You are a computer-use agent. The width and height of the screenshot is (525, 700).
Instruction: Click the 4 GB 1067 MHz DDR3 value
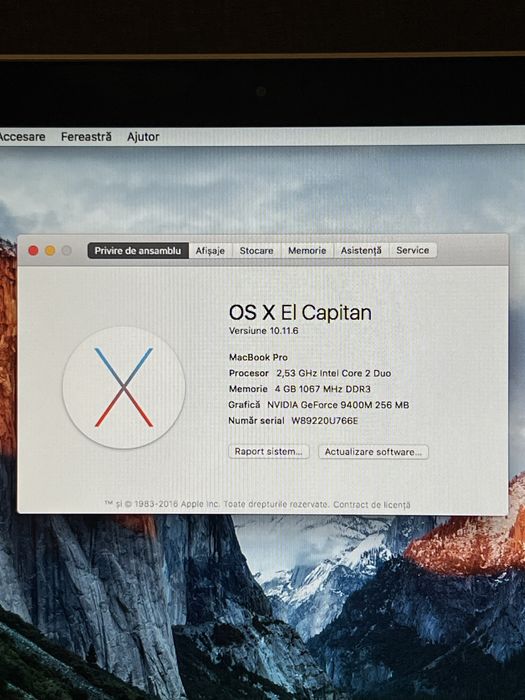coord(322,389)
